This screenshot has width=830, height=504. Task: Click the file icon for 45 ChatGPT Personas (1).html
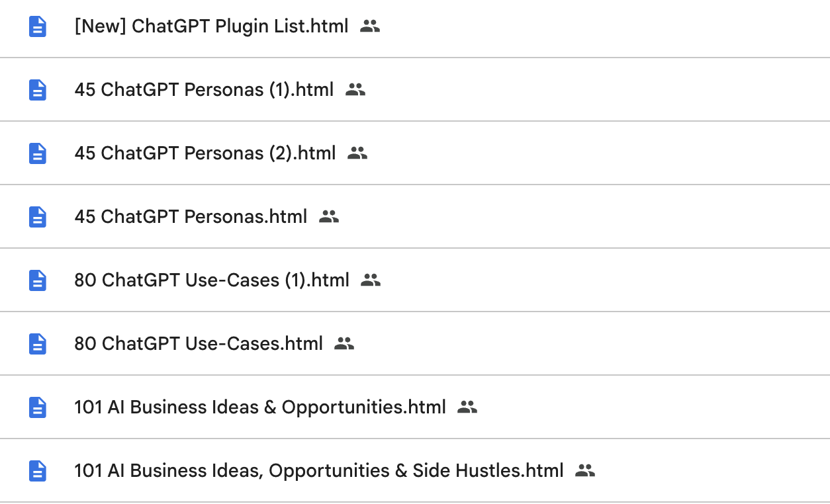(38, 90)
